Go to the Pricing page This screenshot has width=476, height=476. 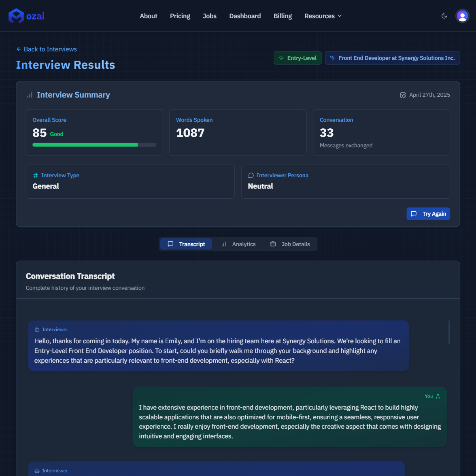pyautogui.click(x=180, y=16)
